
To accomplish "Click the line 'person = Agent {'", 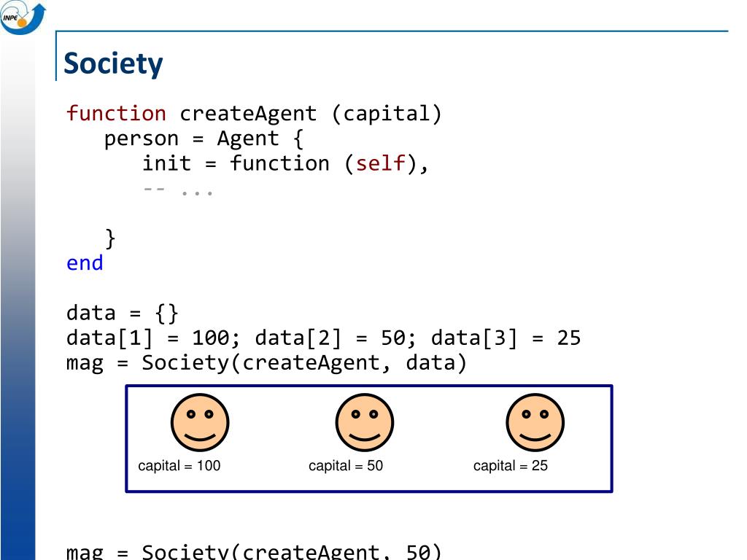I will [x=204, y=139].
